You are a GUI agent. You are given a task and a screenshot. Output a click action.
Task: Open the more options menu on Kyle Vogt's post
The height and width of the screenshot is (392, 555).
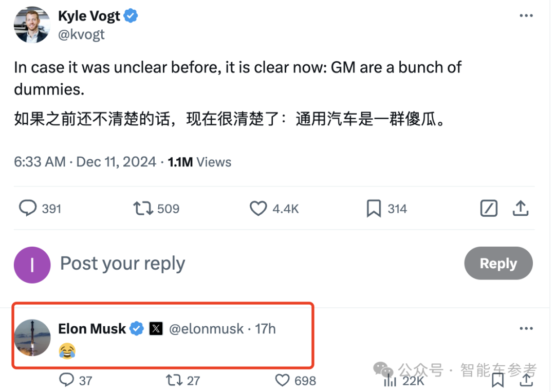coord(526,16)
